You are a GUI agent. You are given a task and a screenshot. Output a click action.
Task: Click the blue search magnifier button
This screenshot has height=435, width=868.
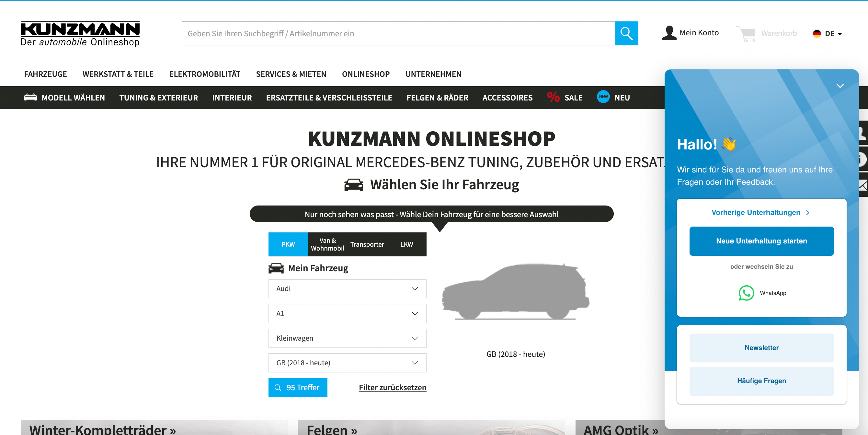(626, 33)
